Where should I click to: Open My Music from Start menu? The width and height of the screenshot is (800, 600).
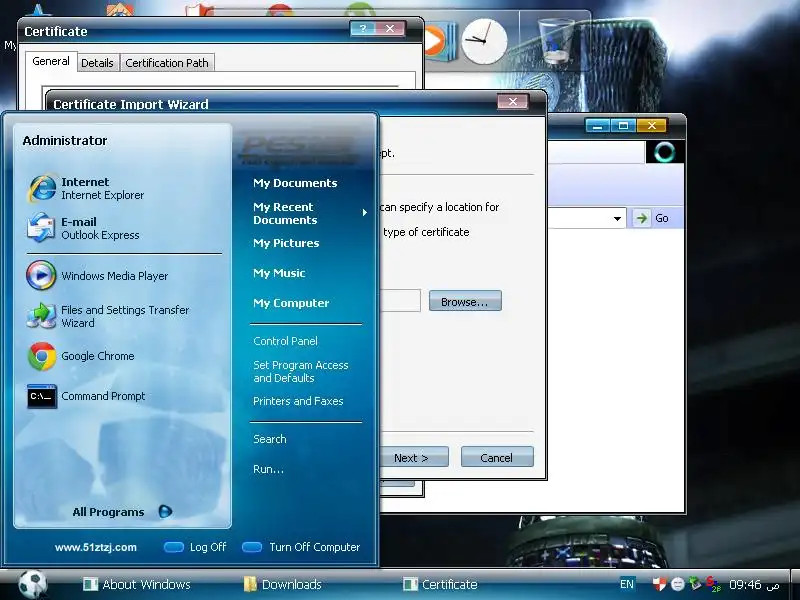pos(279,273)
